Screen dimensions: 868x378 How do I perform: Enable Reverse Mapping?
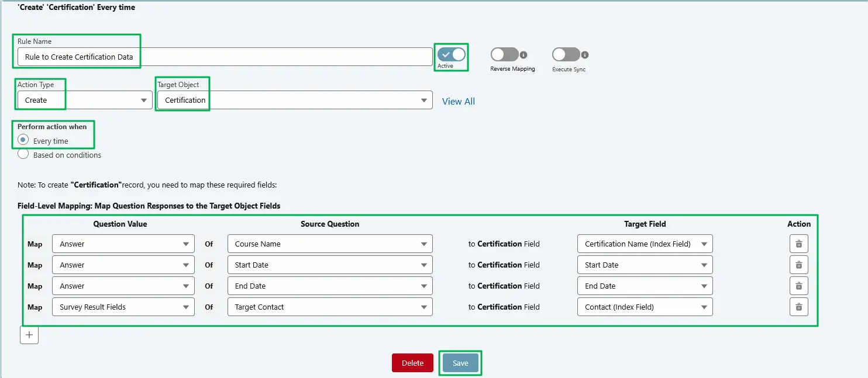(x=504, y=54)
